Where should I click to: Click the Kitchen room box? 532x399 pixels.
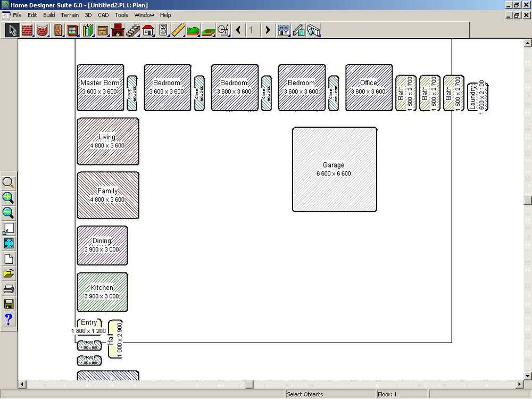102,292
